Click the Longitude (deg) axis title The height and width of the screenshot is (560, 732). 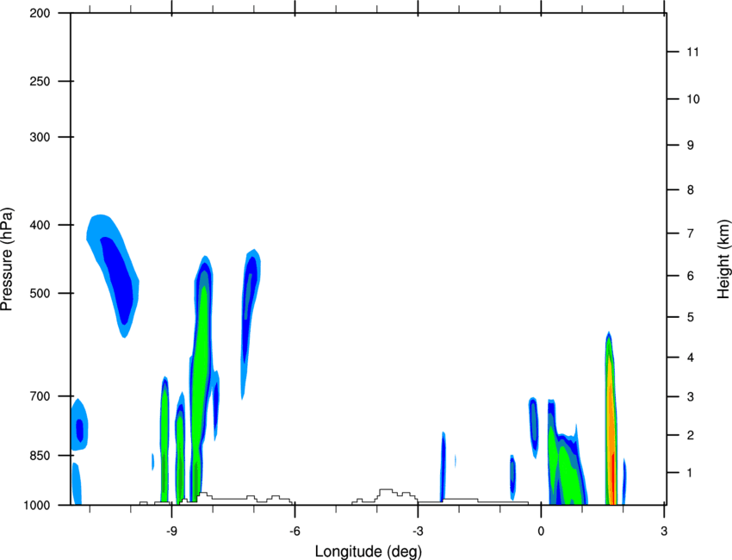coord(369,551)
